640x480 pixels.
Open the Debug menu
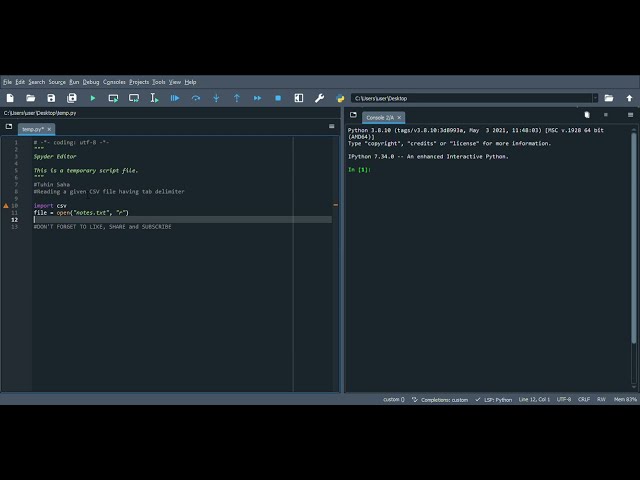[x=91, y=82]
